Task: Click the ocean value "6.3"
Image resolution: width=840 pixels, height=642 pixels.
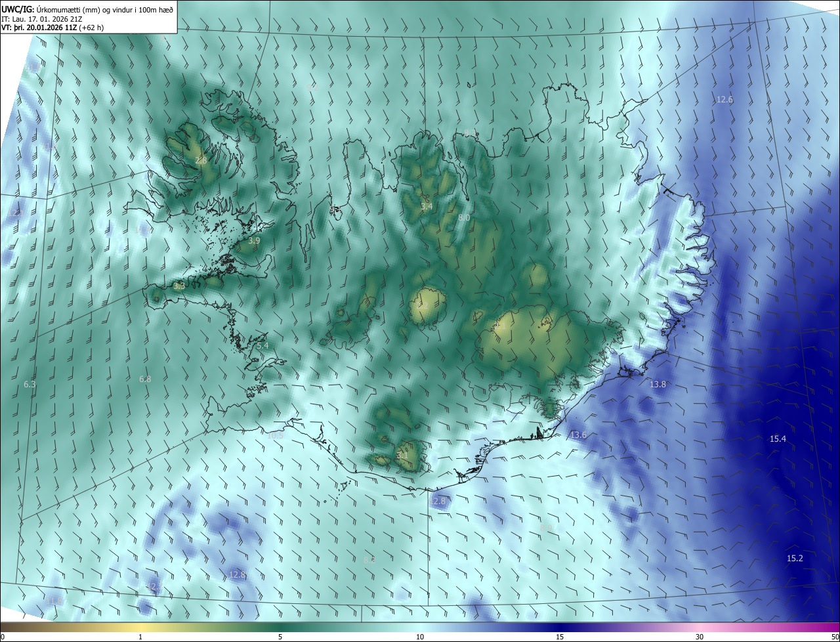Action: click(x=30, y=384)
